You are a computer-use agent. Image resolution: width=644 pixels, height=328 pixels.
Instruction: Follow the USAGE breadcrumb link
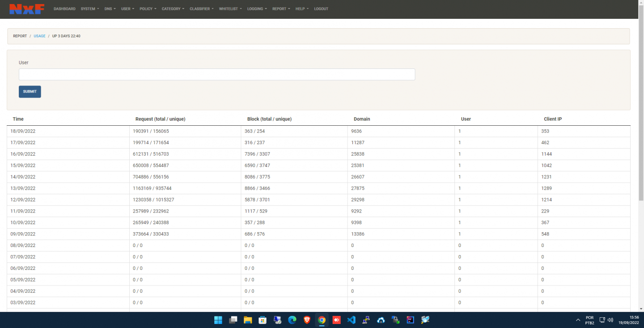pyautogui.click(x=39, y=36)
